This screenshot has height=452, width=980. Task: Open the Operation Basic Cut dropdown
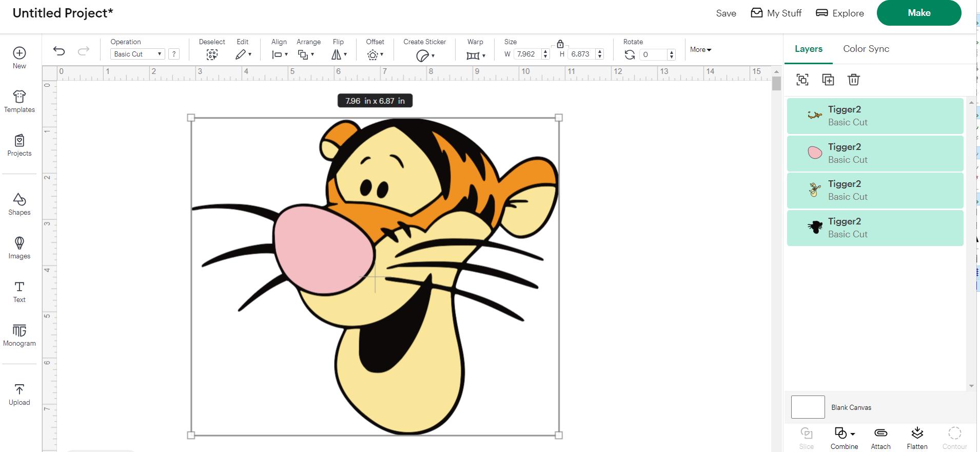tap(138, 54)
